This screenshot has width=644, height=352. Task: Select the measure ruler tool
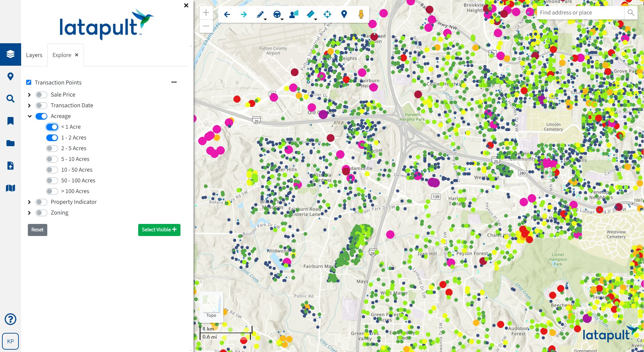(x=311, y=14)
